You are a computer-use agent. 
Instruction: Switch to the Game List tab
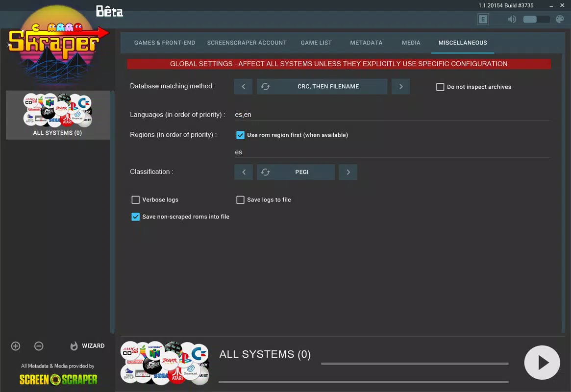coord(316,43)
